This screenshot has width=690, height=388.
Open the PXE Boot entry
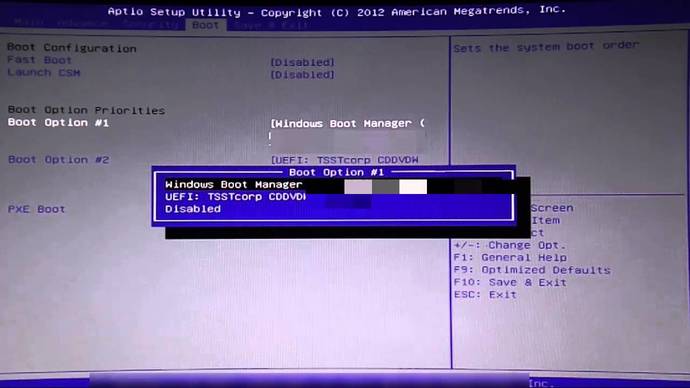pos(37,209)
